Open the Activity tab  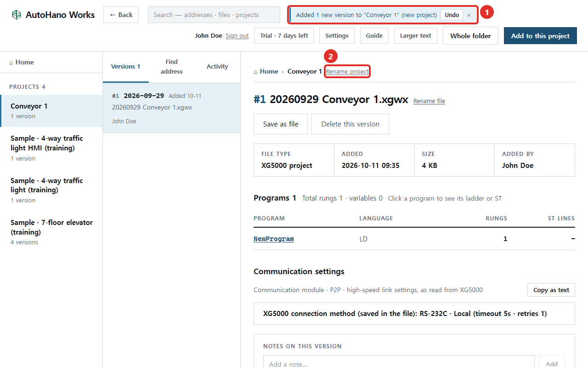217,67
